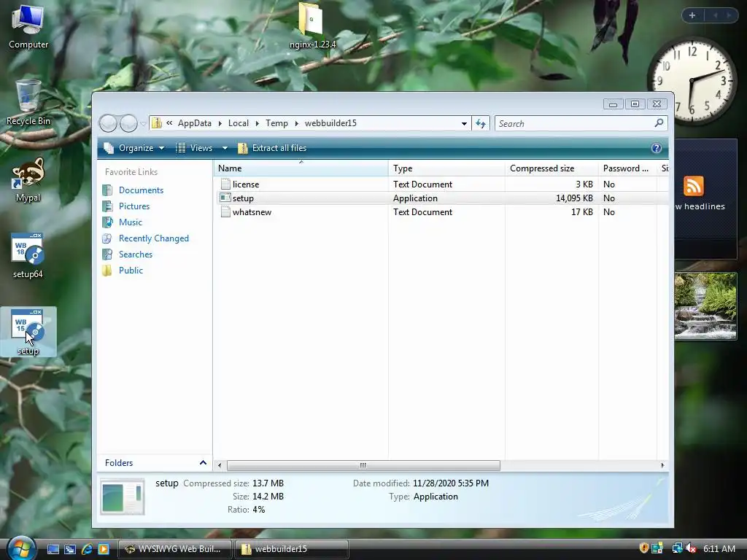Switch to webbuilder15 taskbar button
The width and height of the screenshot is (747, 560).
tap(292, 549)
